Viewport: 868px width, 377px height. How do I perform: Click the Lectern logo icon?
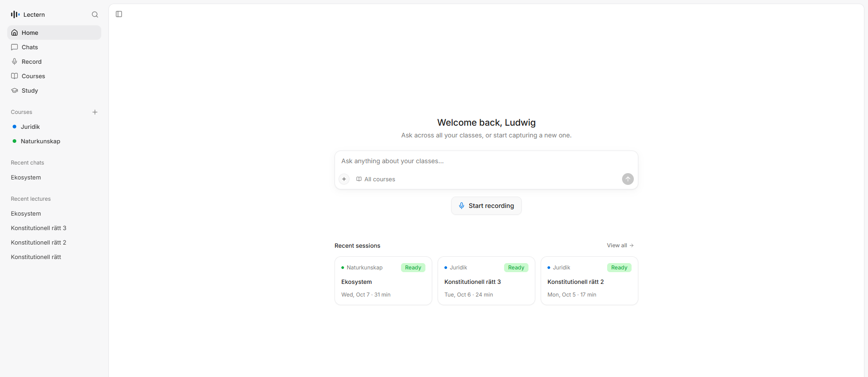point(15,14)
